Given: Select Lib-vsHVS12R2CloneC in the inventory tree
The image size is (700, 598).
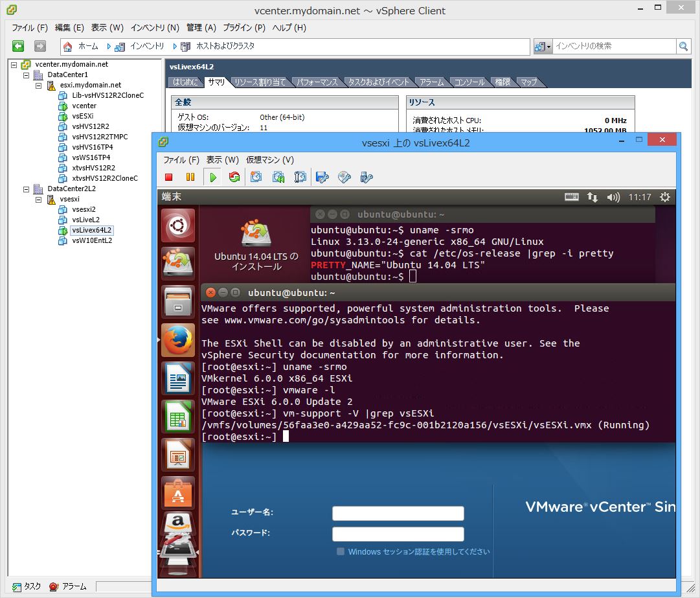Looking at the screenshot, I should (108, 96).
